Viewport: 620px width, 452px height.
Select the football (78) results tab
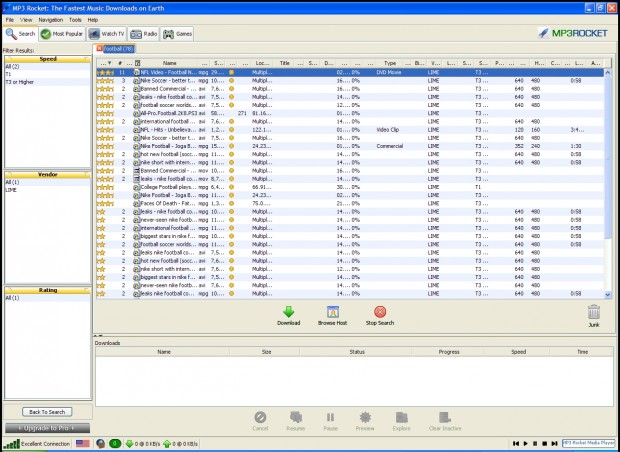119,49
